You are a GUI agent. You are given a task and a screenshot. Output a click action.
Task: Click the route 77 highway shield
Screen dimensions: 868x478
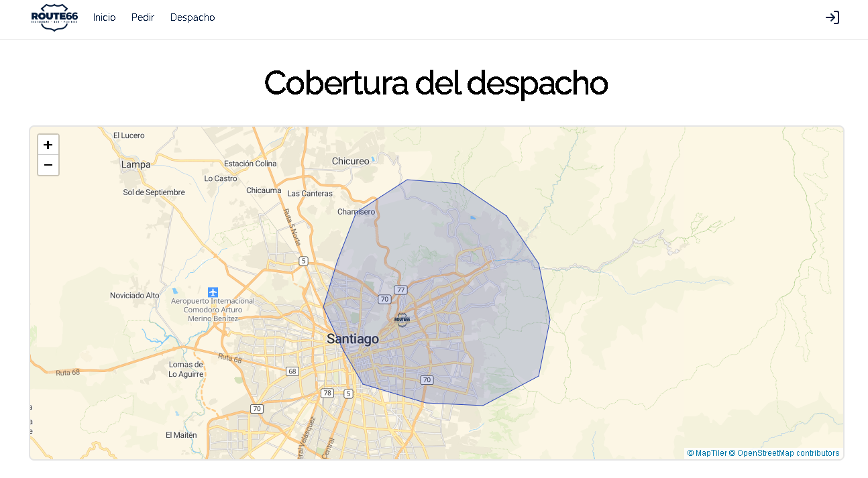pos(400,290)
